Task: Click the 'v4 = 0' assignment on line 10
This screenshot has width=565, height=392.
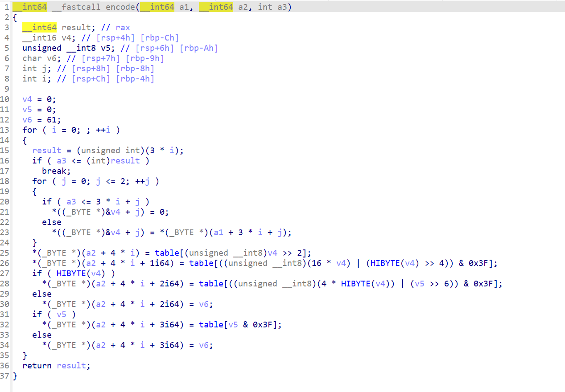Action: click(39, 99)
